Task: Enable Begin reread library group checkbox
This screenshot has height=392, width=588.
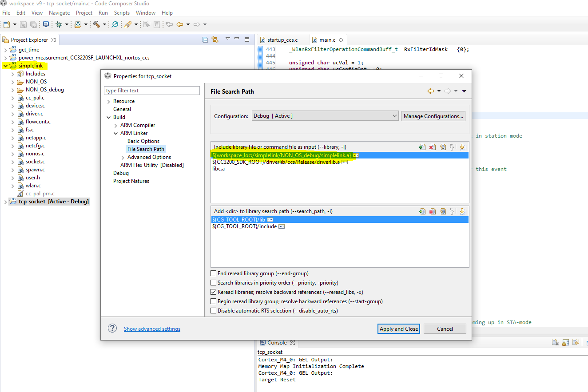Action: pyautogui.click(x=214, y=301)
